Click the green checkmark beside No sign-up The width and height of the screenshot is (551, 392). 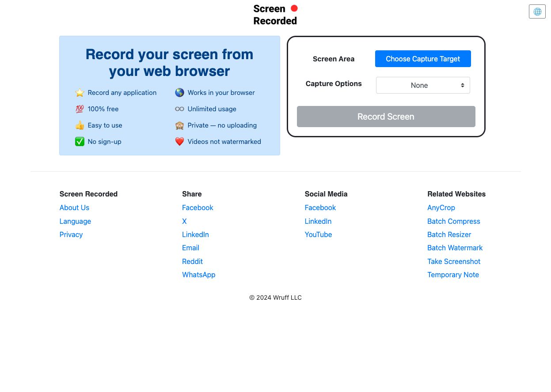point(80,142)
